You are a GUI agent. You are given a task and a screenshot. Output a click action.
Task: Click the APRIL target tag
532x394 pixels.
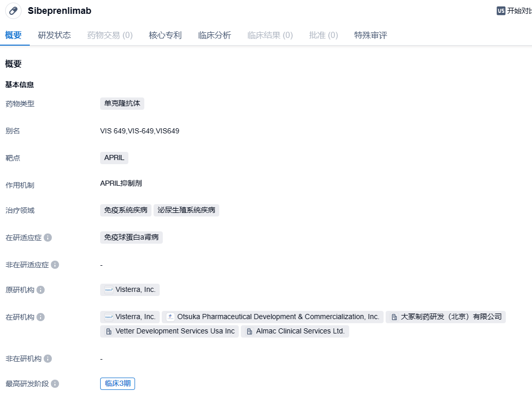click(114, 157)
